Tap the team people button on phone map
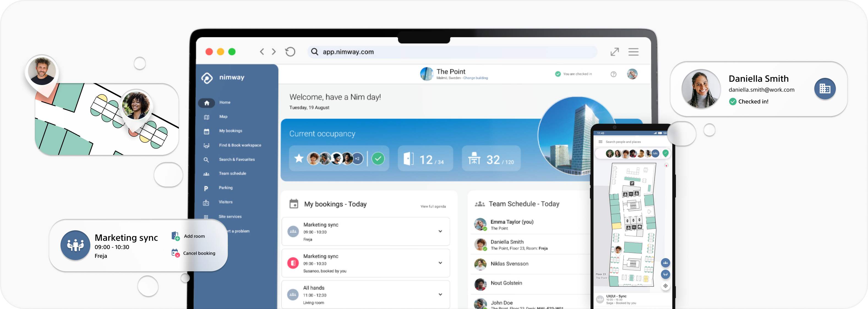This screenshot has height=309, width=868. coord(665,263)
